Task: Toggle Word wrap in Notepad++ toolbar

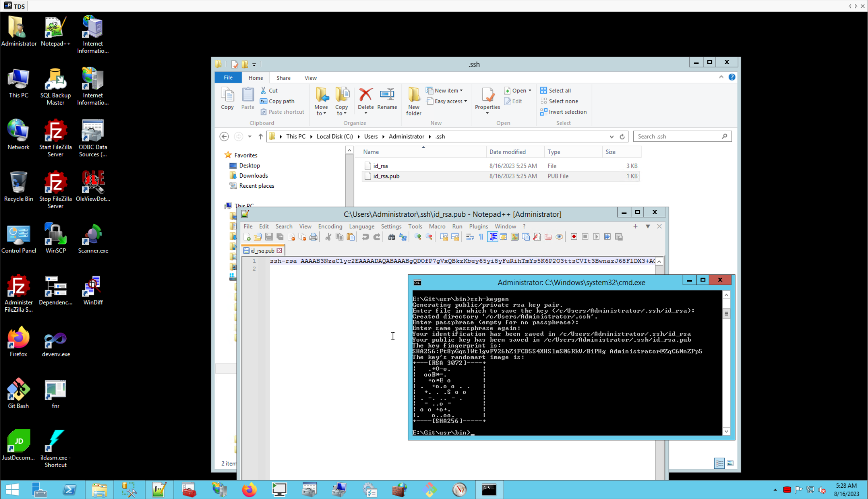Action: coord(470,237)
